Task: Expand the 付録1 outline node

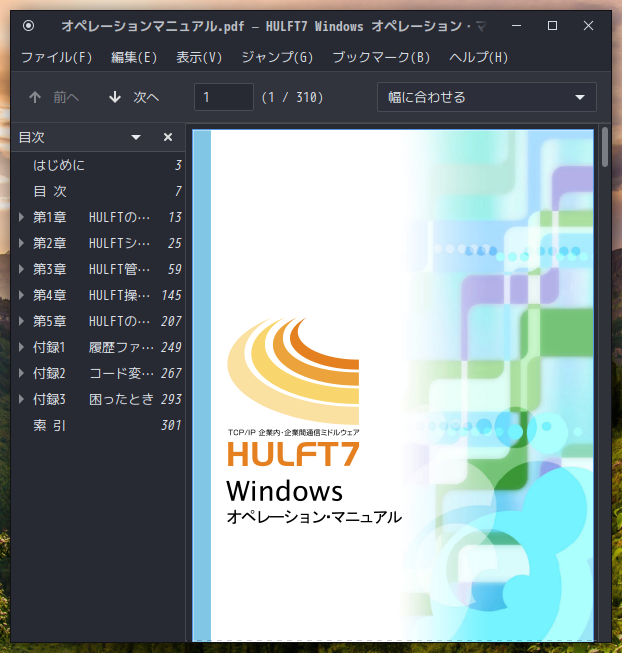Action: (21, 347)
